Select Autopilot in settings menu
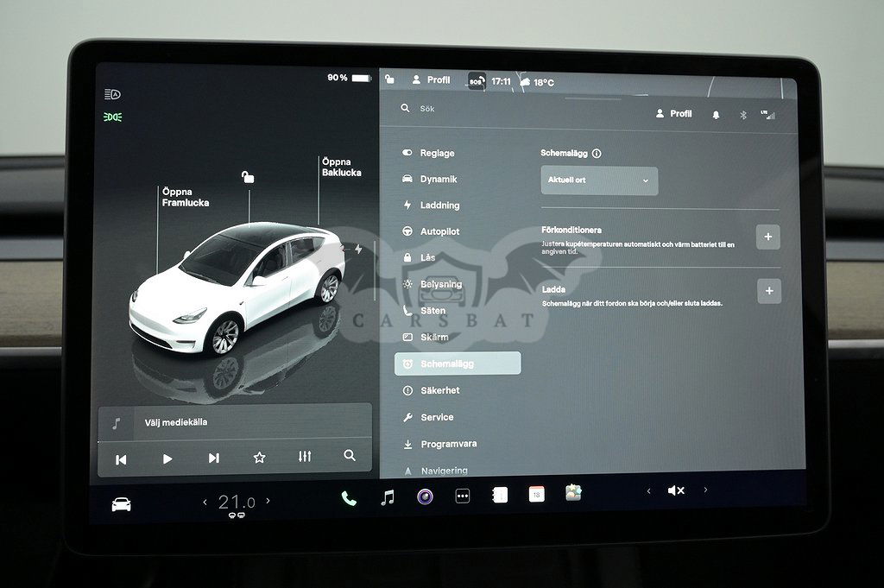 pyautogui.click(x=439, y=231)
